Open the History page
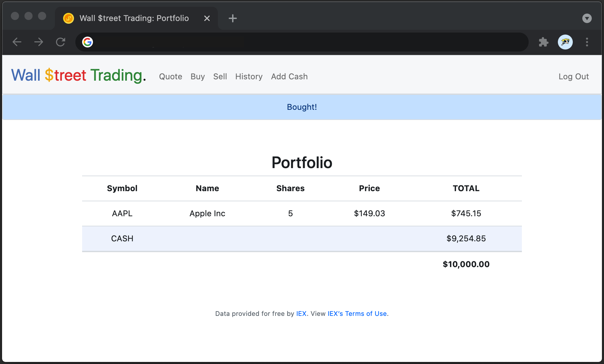This screenshot has width=604, height=364. (x=249, y=77)
